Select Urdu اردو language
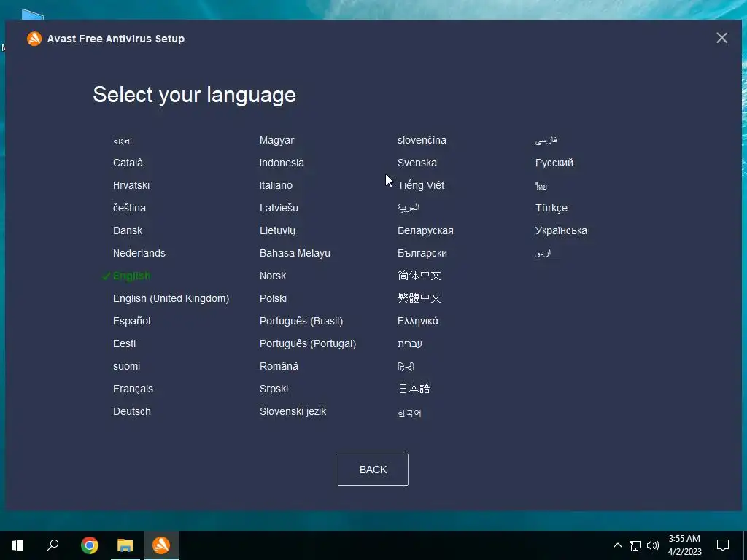Viewport: 747px width, 560px height. tap(543, 253)
